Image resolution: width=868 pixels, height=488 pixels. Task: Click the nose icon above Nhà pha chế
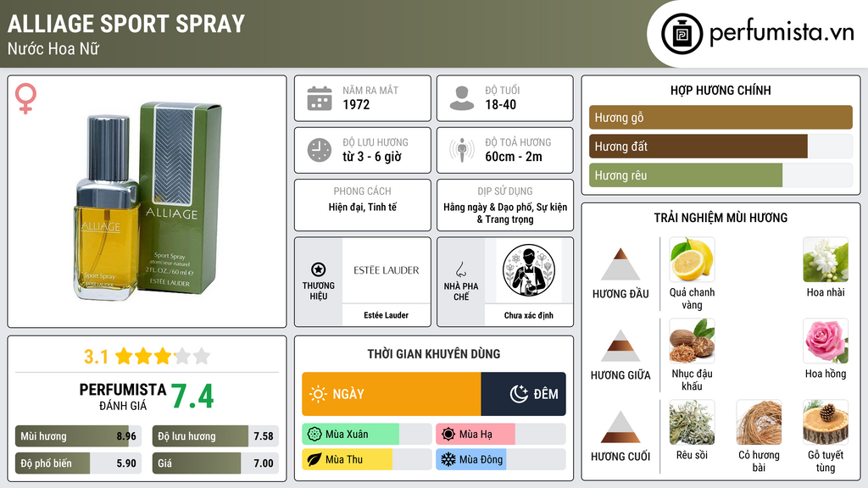pos(460,269)
